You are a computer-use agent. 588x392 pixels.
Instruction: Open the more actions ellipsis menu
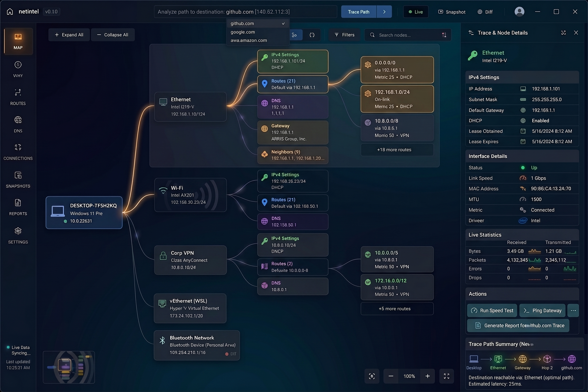[573, 310]
